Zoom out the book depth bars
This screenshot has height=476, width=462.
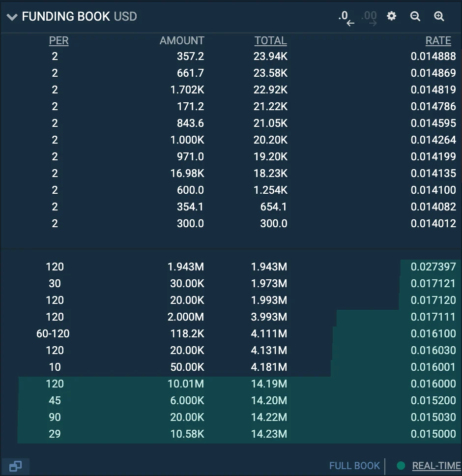pyautogui.click(x=415, y=16)
